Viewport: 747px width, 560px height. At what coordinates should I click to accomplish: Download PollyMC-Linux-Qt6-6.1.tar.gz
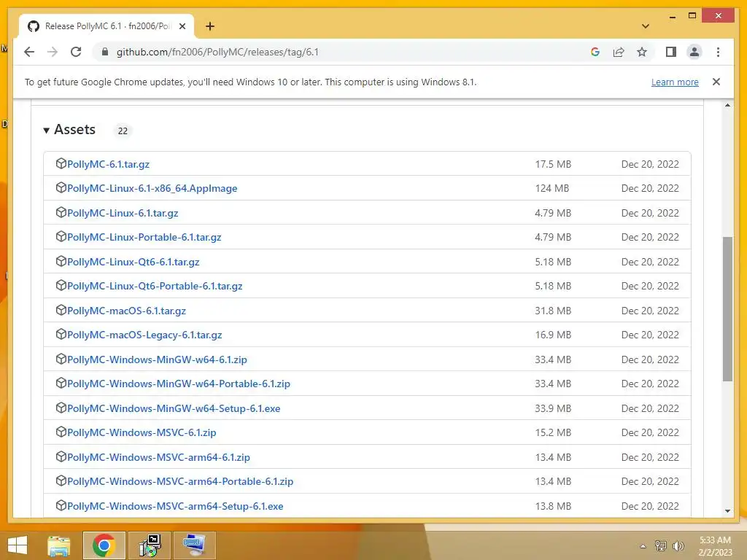click(133, 262)
